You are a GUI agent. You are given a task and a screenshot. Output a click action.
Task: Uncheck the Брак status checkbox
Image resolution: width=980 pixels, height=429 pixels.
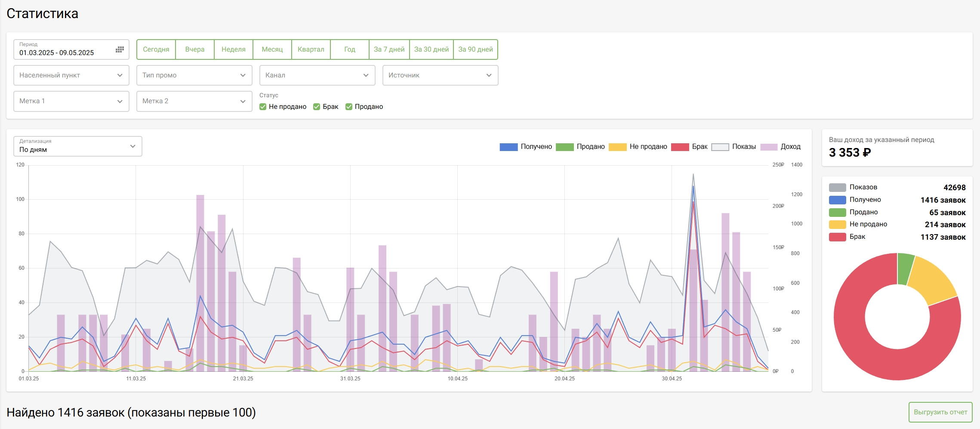tap(317, 107)
